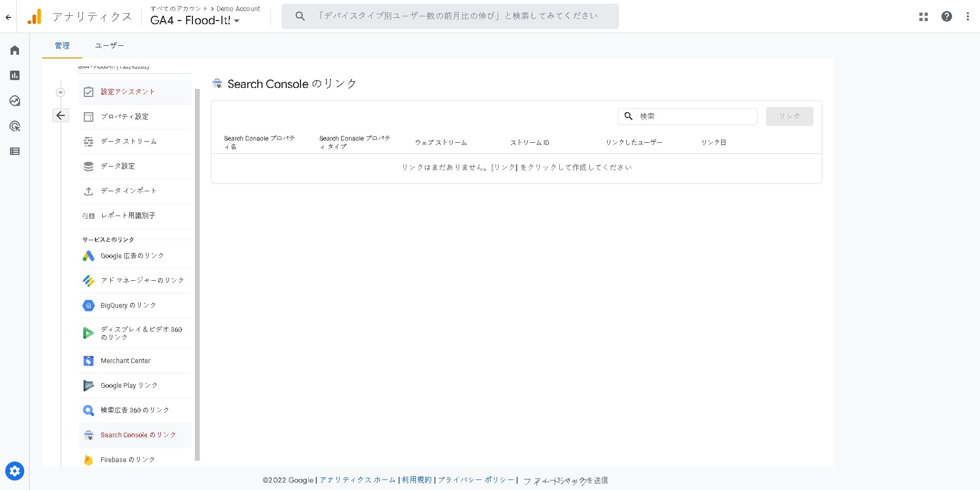Viewport: 980px width, 490px height.
Task: Click the Admin gear icon at bottom left
Action: 15,471
